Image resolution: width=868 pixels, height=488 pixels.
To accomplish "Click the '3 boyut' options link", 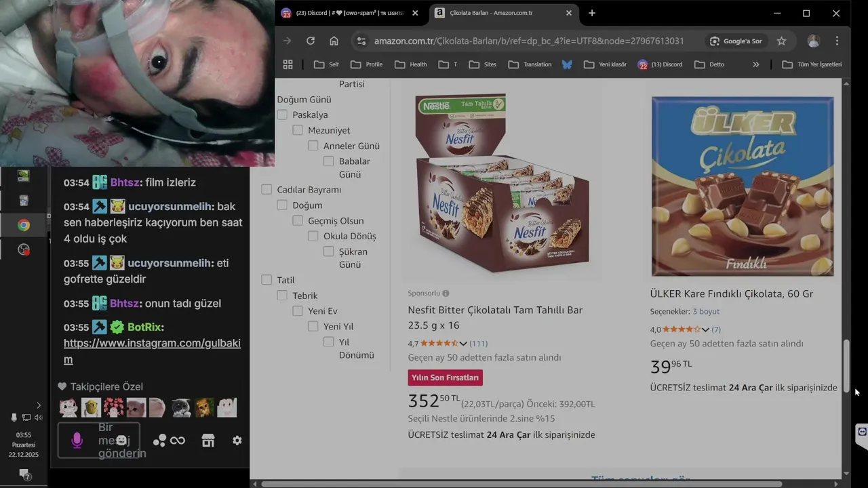I will [x=706, y=311].
